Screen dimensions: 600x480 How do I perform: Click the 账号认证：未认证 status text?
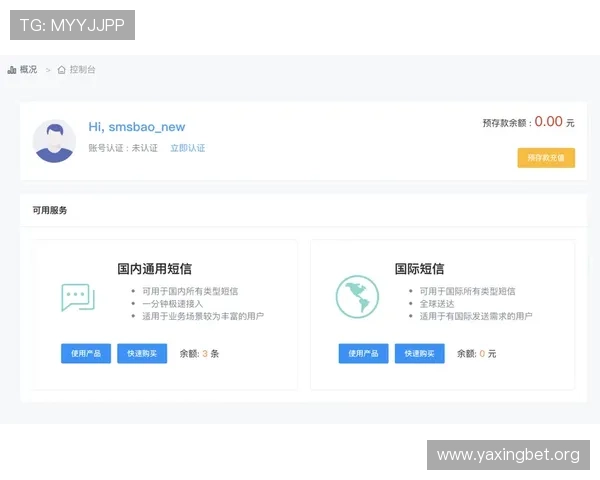[123, 148]
